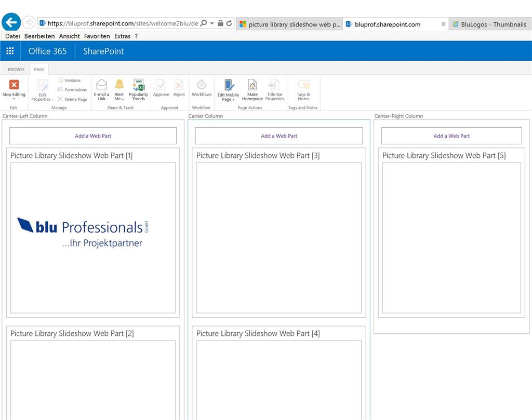
Task: Switch to picture library slideshow tab
Action: coord(289,24)
